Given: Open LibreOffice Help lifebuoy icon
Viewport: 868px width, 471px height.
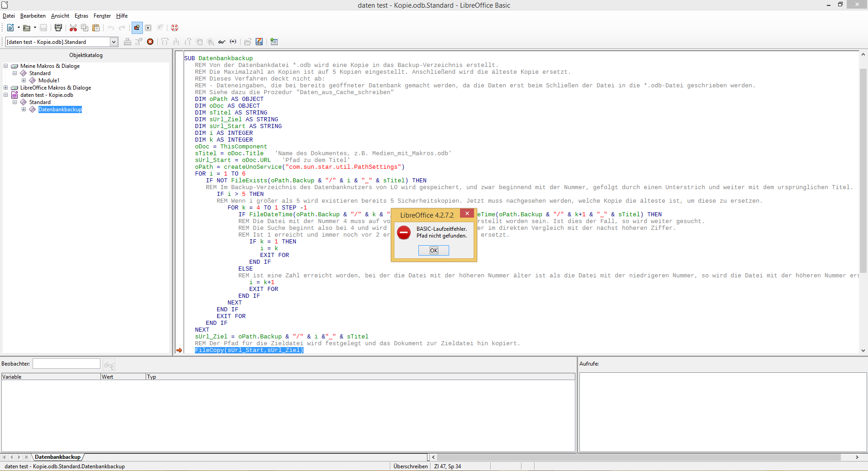Looking at the screenshot, I should coord(175,28).
